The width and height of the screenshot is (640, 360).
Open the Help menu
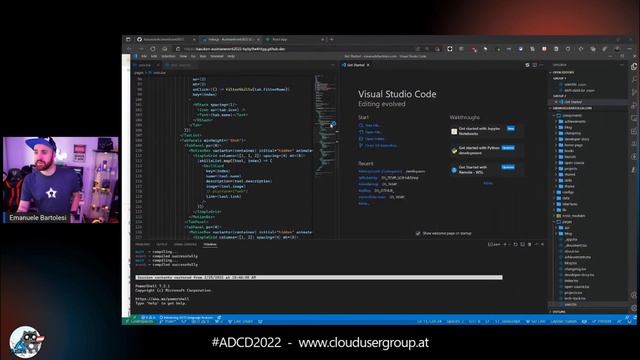point(231,56)
